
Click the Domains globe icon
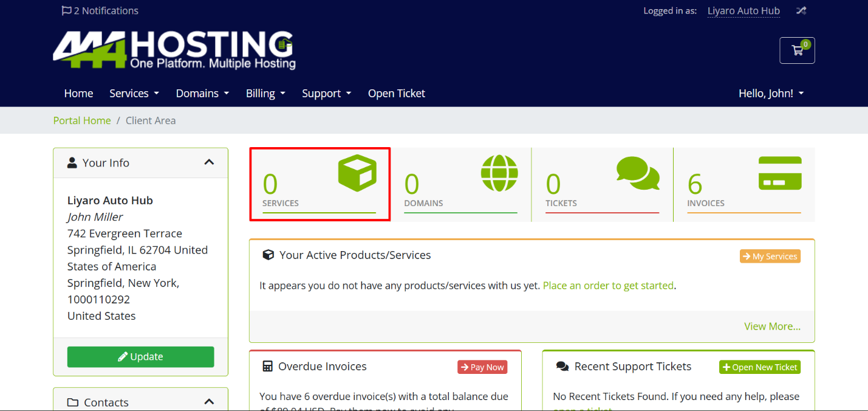coord(499,173)
